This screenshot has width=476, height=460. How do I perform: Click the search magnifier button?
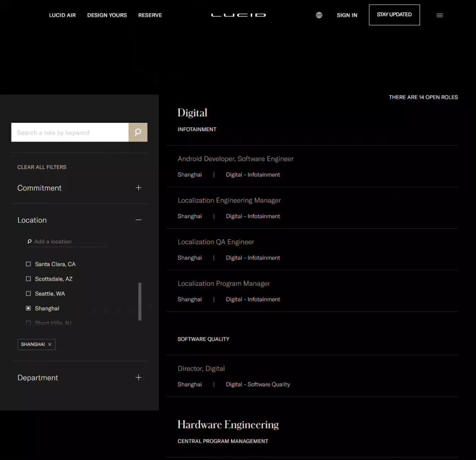point(138,132)
